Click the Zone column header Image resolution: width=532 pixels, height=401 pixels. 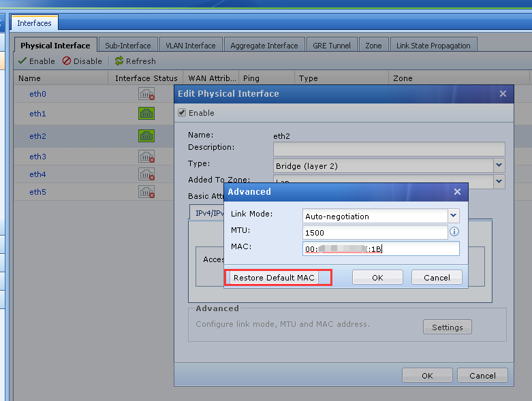point(458,78)
